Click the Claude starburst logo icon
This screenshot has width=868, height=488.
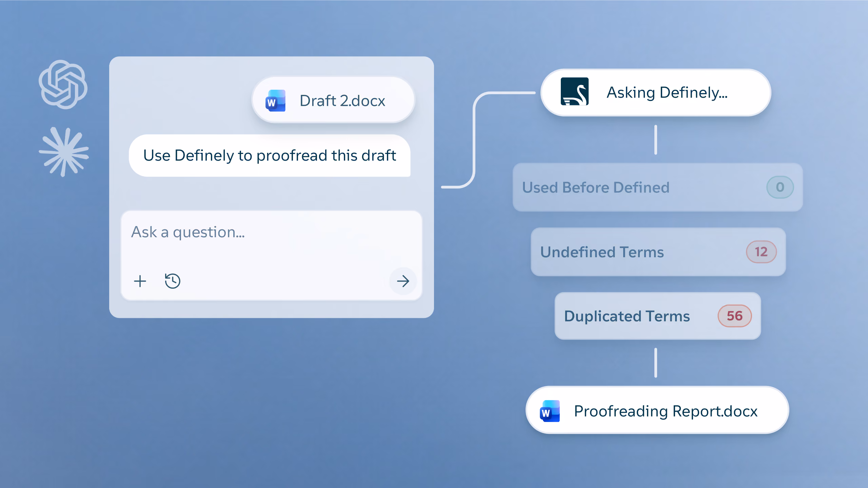(64, 152)
